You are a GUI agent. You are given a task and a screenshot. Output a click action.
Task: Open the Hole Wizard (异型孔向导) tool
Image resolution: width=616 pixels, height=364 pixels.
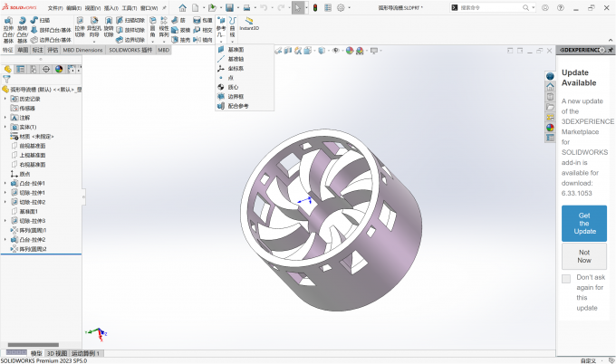(94, 28)
